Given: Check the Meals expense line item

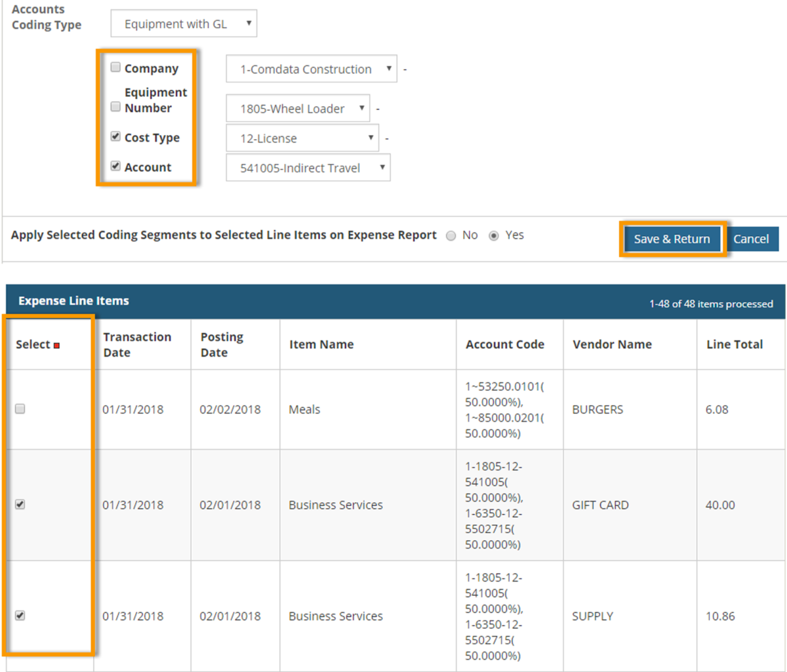Looking at the screenshot, I should click(x=20, y=408).
